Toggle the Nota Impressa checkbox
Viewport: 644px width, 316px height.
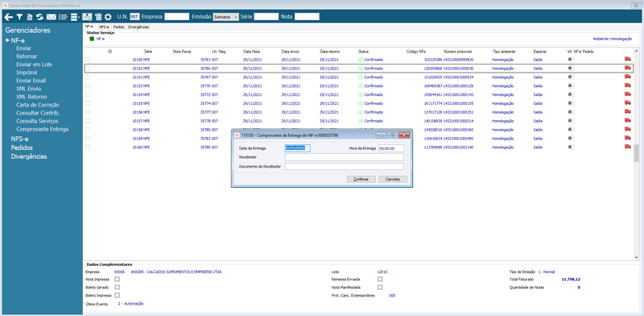coord(117,280)
